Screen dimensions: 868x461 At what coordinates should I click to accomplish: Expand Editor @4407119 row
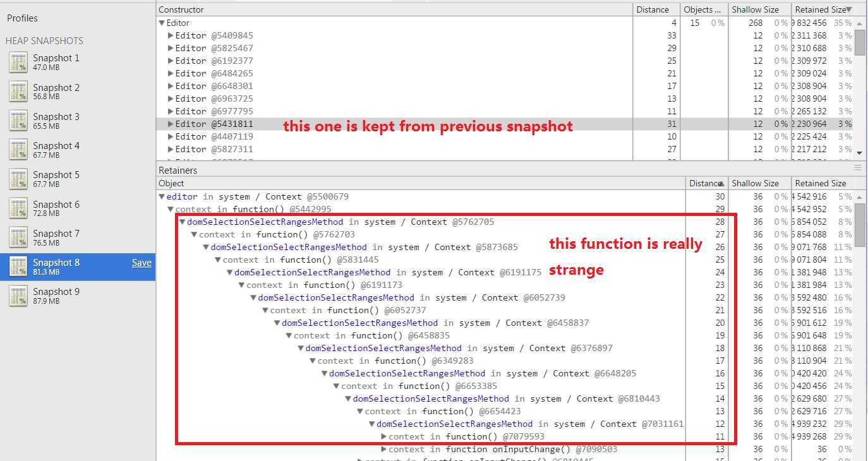[x=171, y=136]
